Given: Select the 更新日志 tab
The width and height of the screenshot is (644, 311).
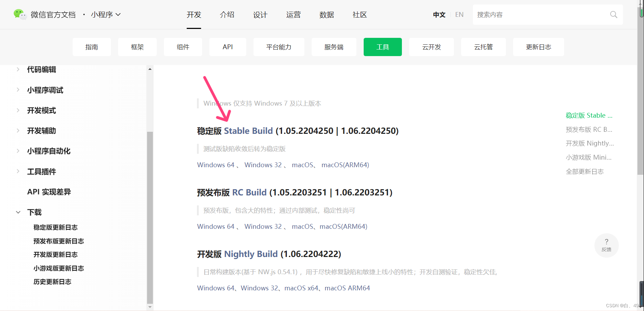Looking at the screenshot, I should tap(538, 47).
